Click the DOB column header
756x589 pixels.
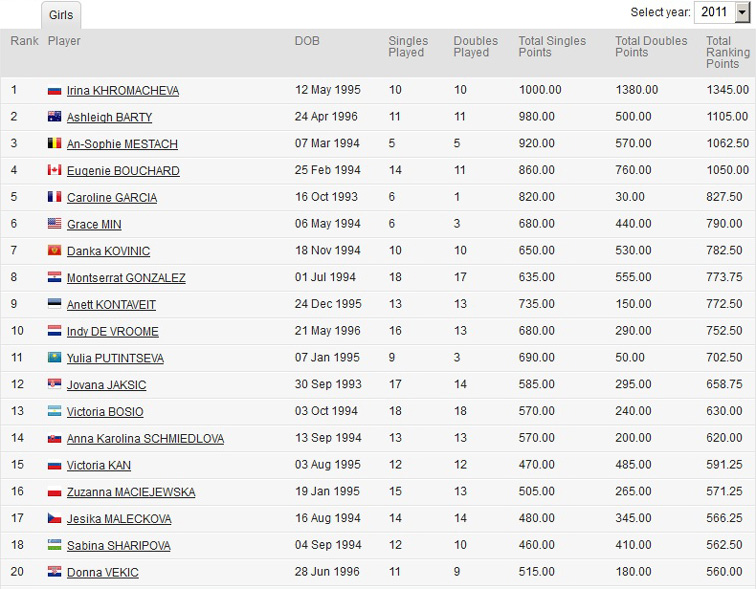point(307,41)
